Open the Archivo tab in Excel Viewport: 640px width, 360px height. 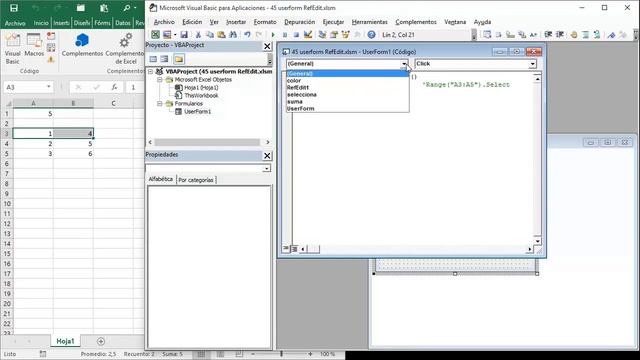coord(15,23)
